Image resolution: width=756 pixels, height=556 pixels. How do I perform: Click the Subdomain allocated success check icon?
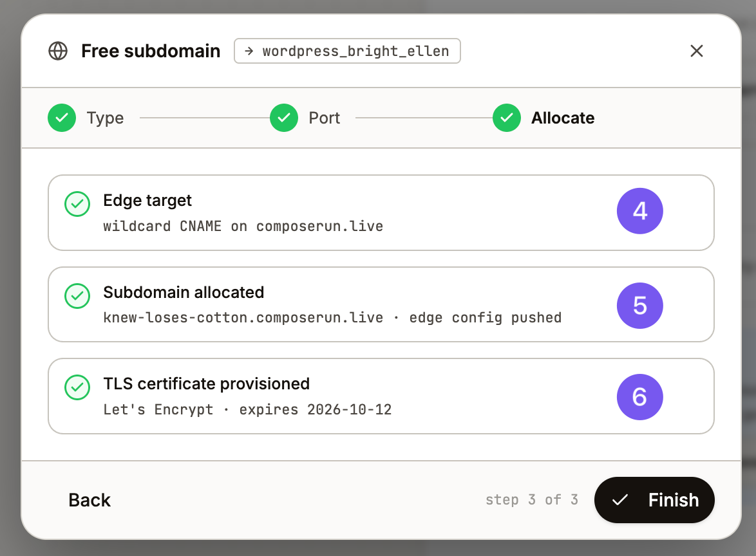[77, 296]
